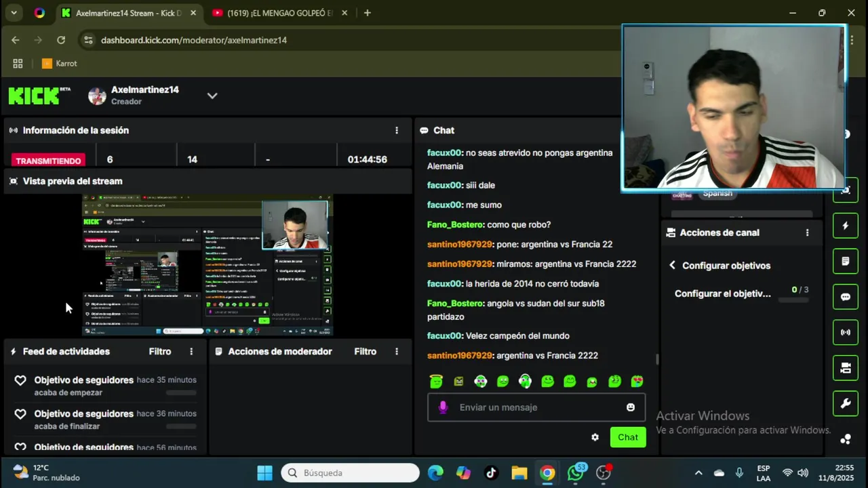Click the lightning bolt sidebar icon
The image size is (868, 488).
pos(845,226)
